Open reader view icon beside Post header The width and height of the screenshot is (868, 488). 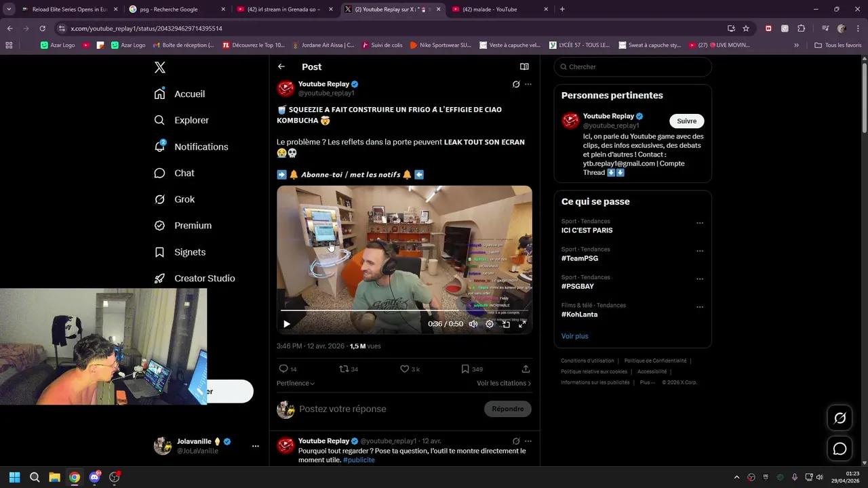tap(524, 66)
